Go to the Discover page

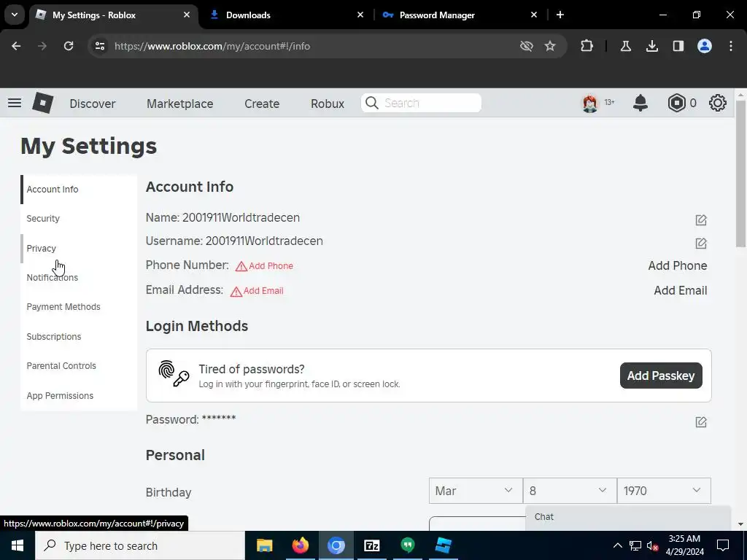[x=93, y=104]
